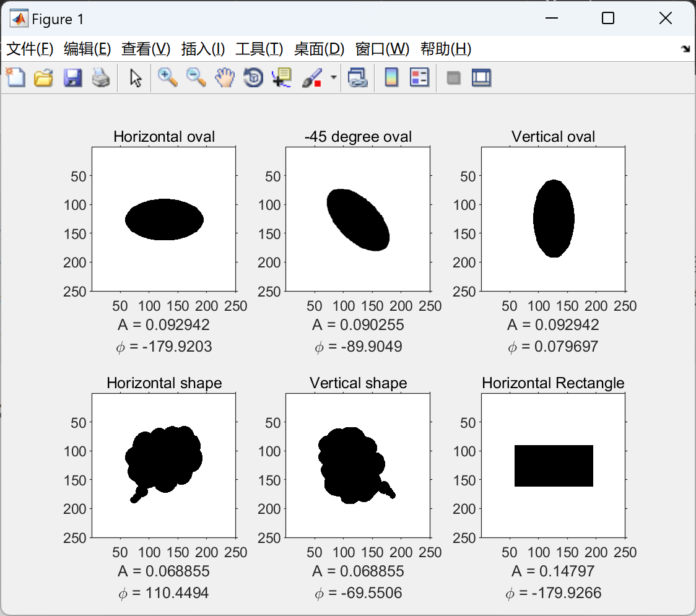
Task: Open the 帮助(H) menu
Action: click(x=446, y=49)
